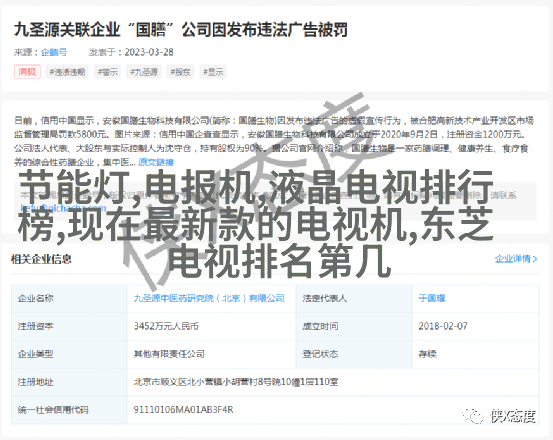Select the #九圣源 tag
This screenshot has width=553, height=440.
(144, 72)
